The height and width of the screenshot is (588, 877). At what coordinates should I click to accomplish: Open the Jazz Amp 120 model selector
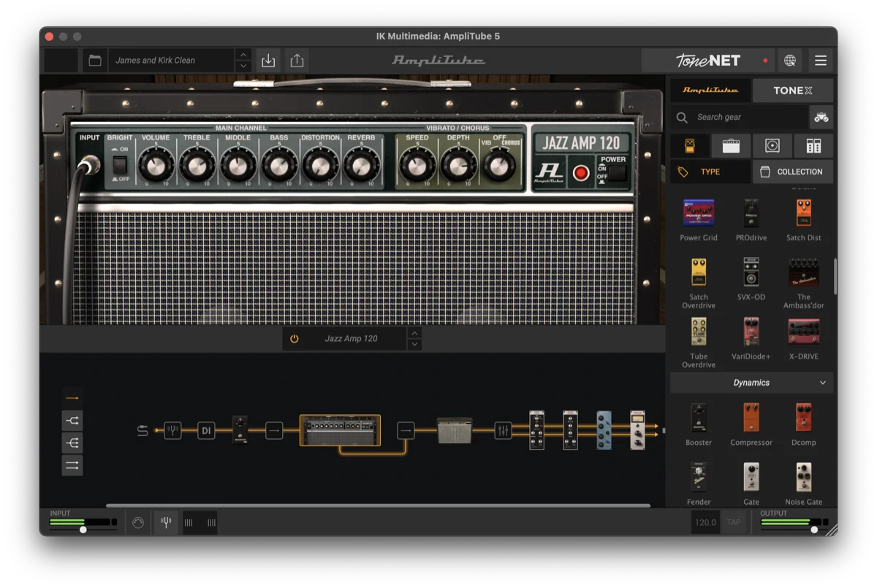[x=351, y=339]
